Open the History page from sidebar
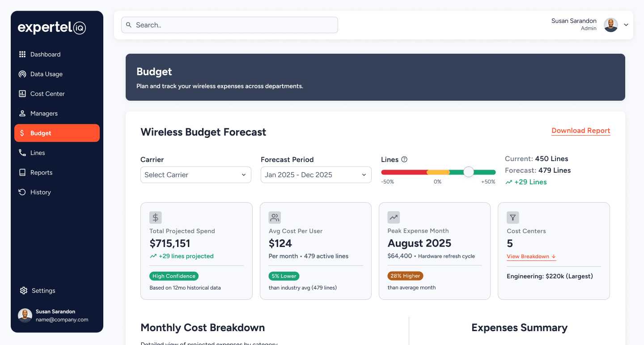The width and height of the screenshot is (644, 345). [40, 192]
